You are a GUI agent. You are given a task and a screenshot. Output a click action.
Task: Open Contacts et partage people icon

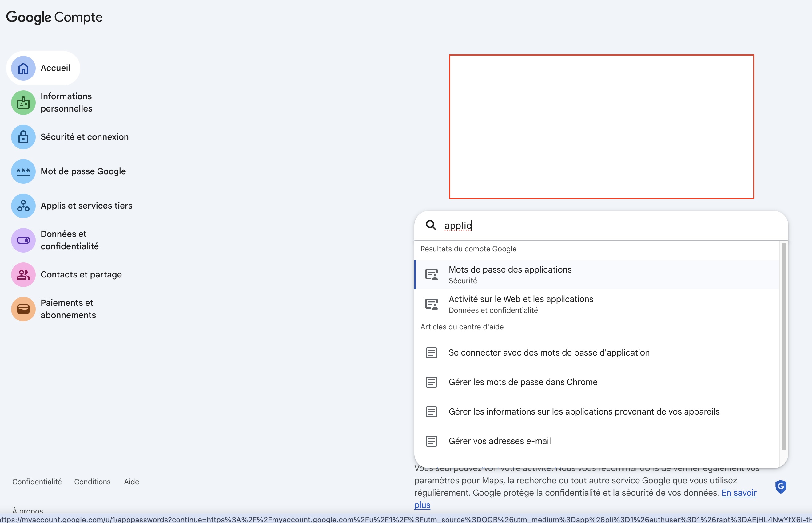click(23, 274)
